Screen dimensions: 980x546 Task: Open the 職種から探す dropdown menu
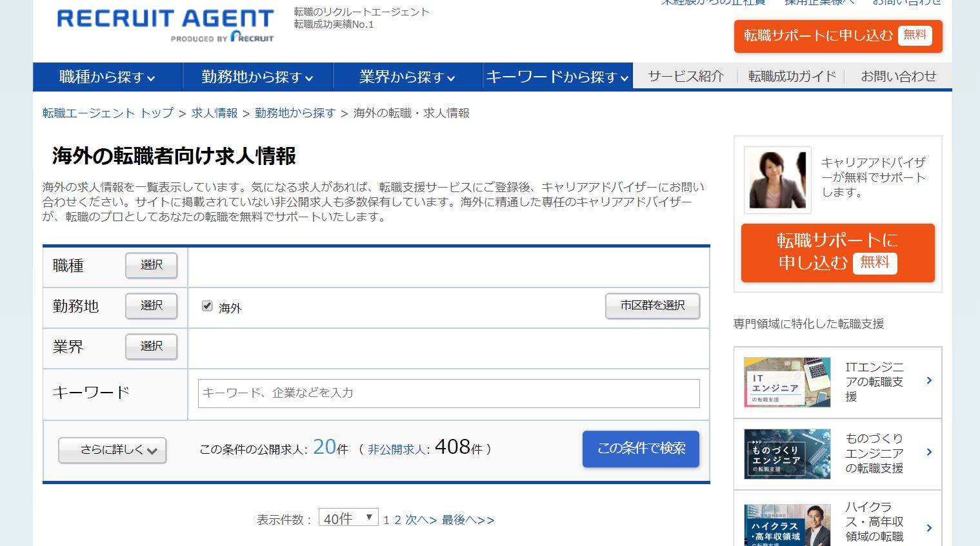coord(108,77)
